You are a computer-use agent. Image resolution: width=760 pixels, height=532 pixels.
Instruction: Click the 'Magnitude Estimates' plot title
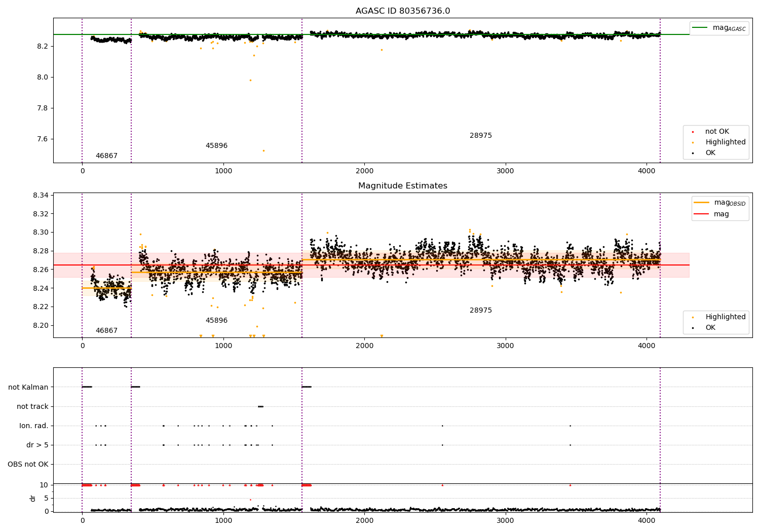[403, 186]
